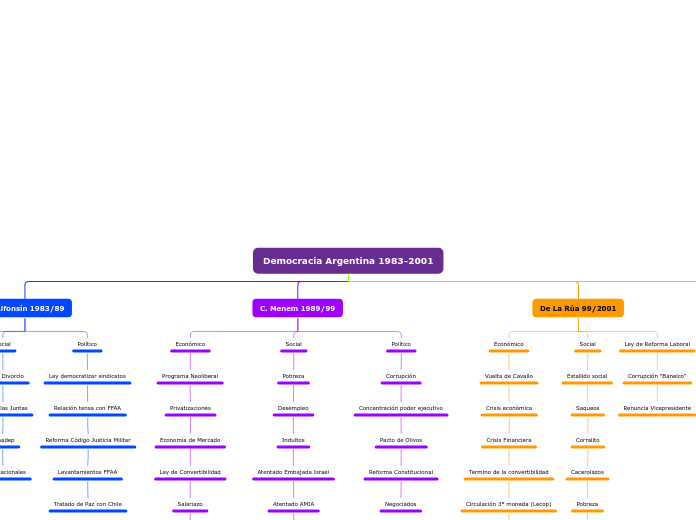The image size is (696, 520).
Task: Select the root node Democracia Argentina 1983-2001
Action: pos(348,261)
